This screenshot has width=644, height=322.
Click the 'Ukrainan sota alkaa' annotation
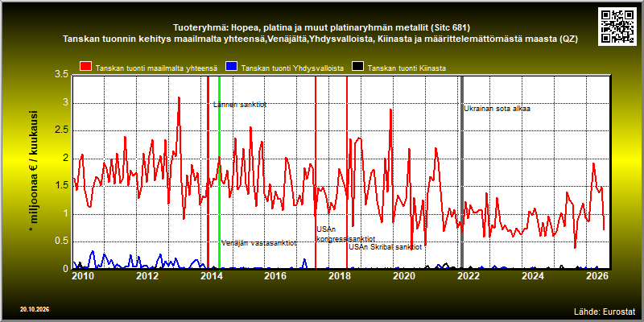pos(497,109)
